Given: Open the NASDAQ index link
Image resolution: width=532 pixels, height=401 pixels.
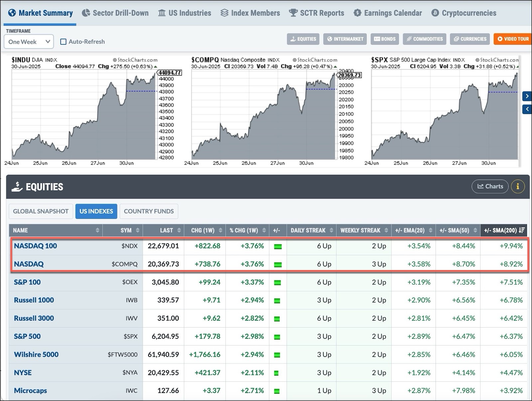Looking at the screenshot, I should click(29, 264).
